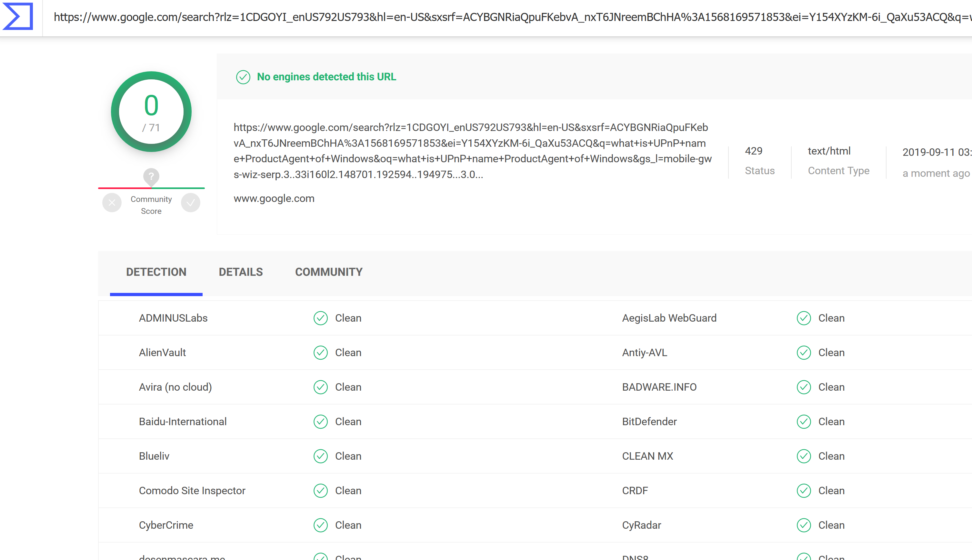Image resolution: width=972 pixels, height=560 pixels.
Task: Select the green check beside 'No engines detected'
Action: click(x=243, y=77)
